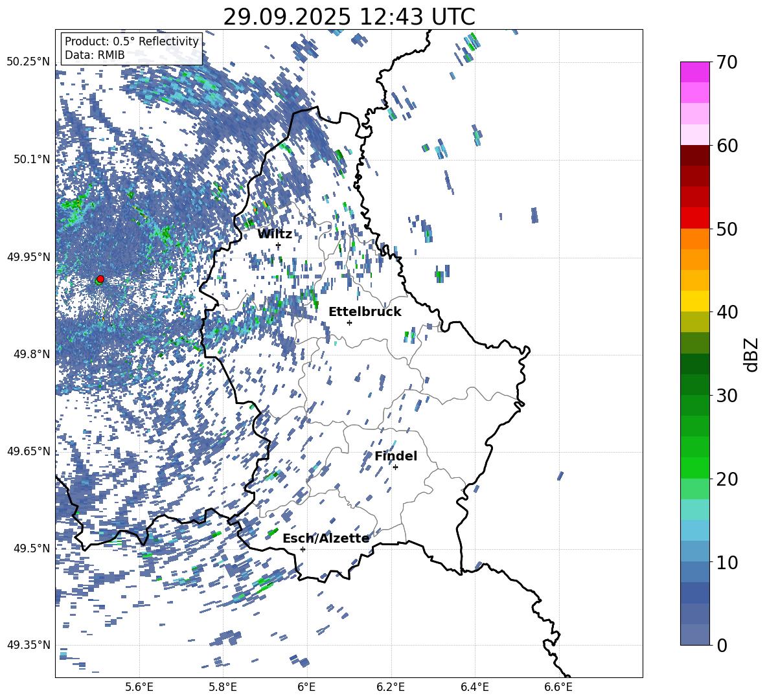Click the magenta 70 dBZ colorbar segment
Viewport: 767px width, 700px height.
694,72
